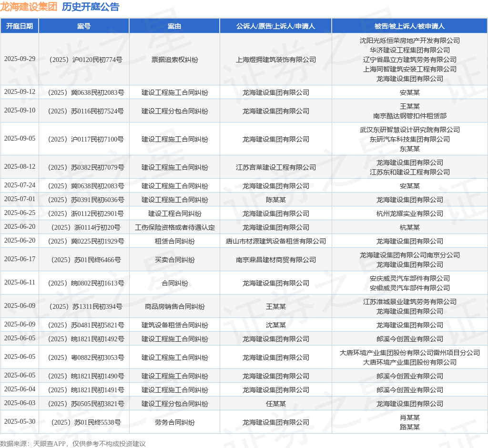Click plaintiff 沈某某
Screen dimensions: 488x448
point(276,325)
